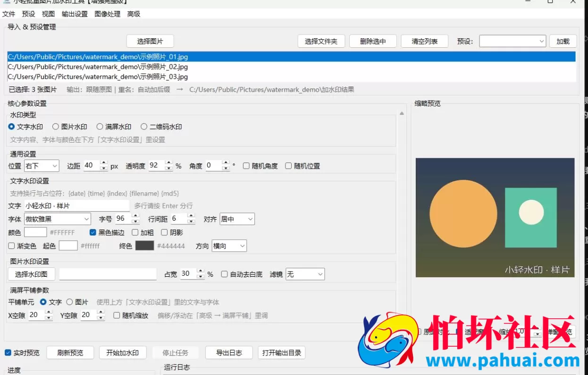This screenshot has width=588, height=375.
Task: Open the 图像处理 menu
Action: [x=108, y=14]
